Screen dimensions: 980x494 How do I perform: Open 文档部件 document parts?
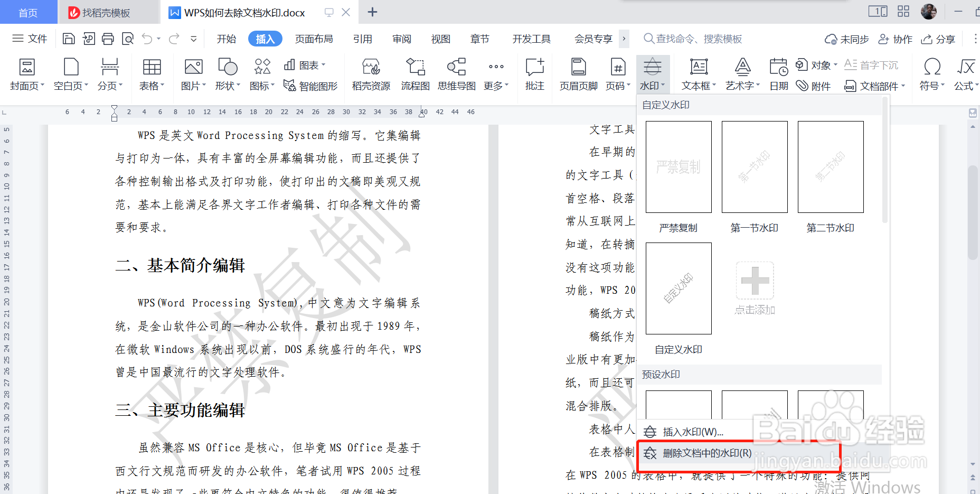[874, 86]
